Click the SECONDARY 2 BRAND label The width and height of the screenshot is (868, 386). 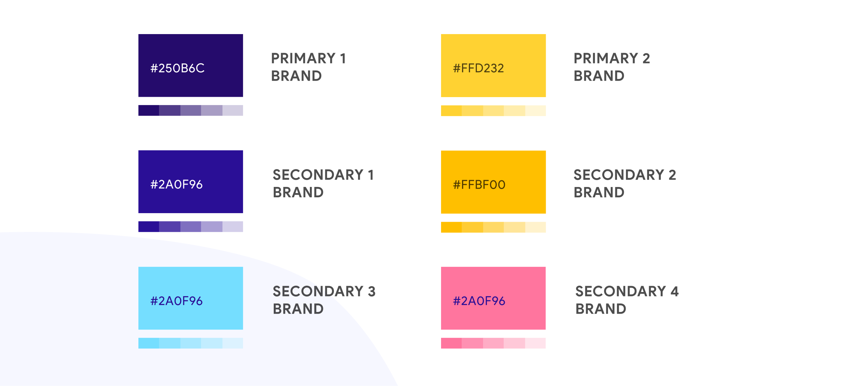pos(625,184)
